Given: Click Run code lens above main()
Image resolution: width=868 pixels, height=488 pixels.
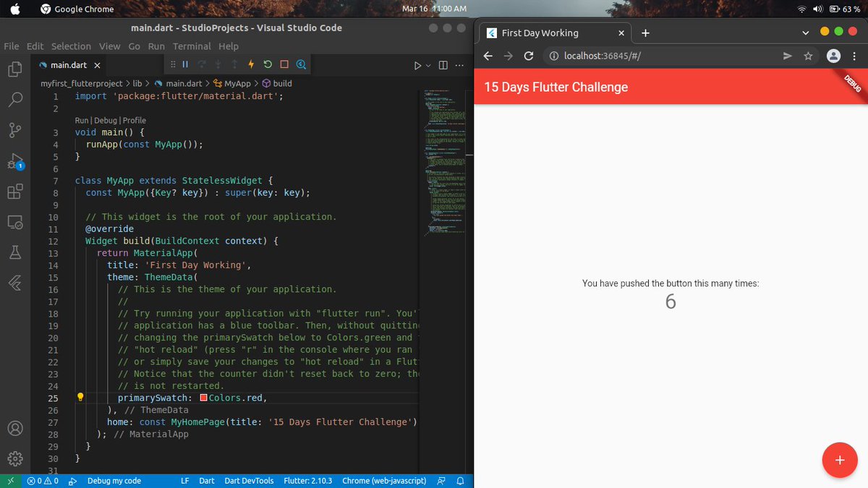Looking at the screenshot, I should pos(82,121).
